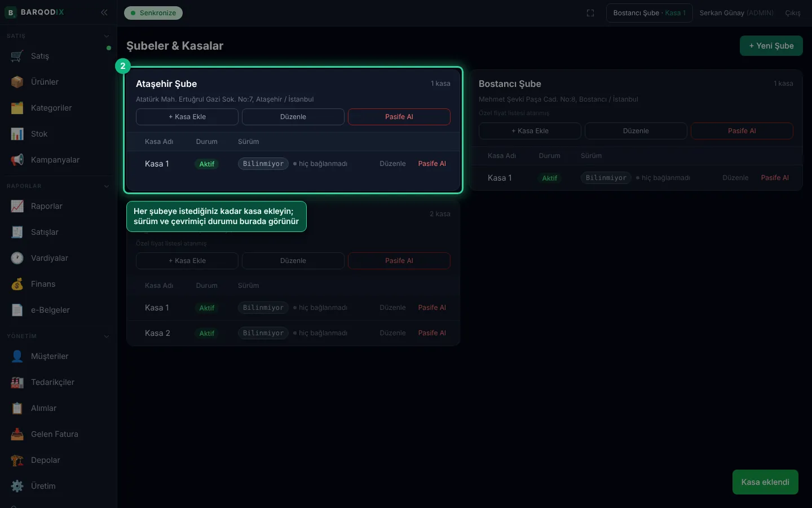
Task: Open Raporlar with the trend-chart icon
Action: click(x=17, y=206)
